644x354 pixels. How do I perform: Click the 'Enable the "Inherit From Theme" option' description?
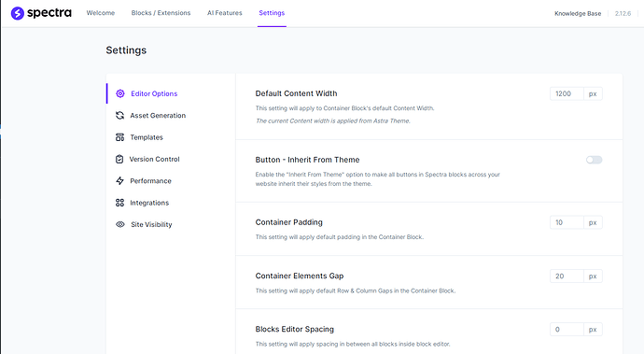pos(377,178)
